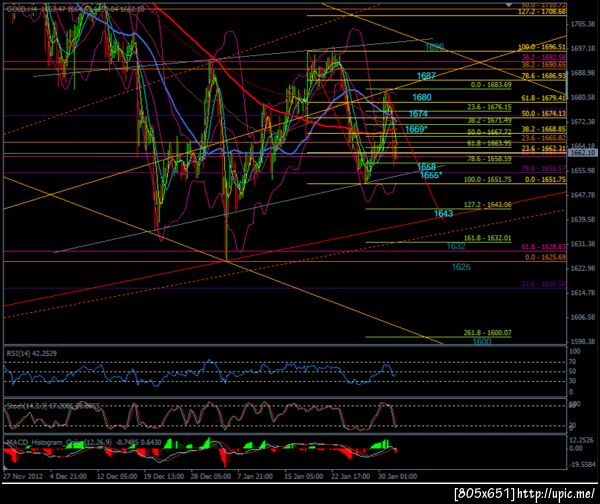This screenshot has height=504, width=600.
Task: Click the 4 Dec 21:00 time label
Action: tap(68, 476)
